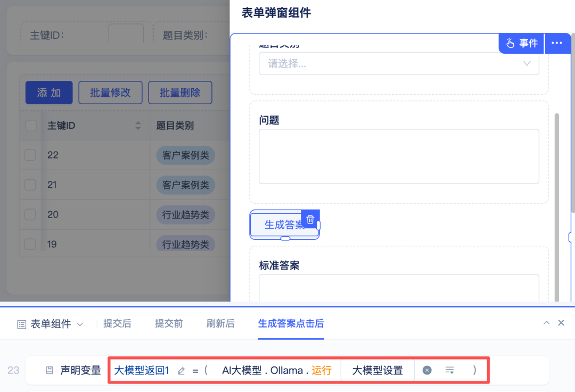Click the pencil icon beside 大模型返回1
This screenshot has height=392, width=575.
click(x=181, y=371)
